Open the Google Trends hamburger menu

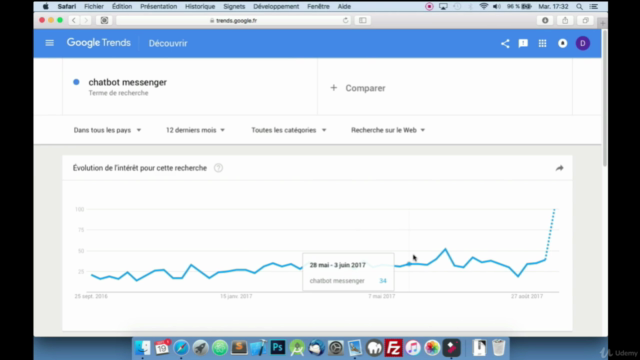coord(49,43)
